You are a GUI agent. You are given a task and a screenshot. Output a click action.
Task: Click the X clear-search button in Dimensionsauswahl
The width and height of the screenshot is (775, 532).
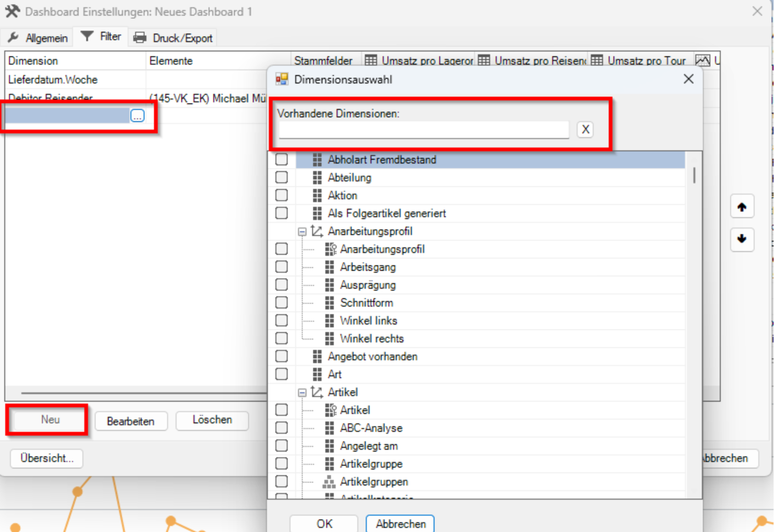(585, 130)
